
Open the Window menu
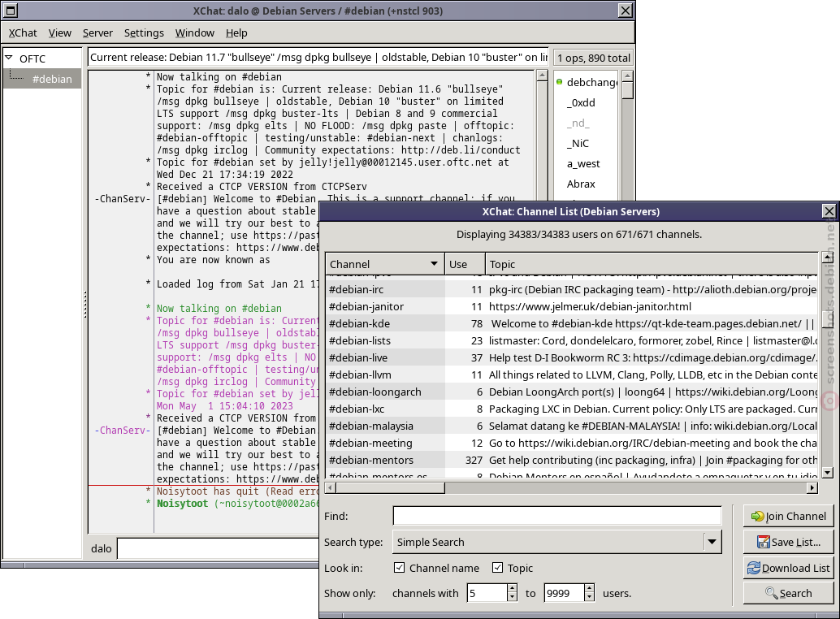(194, 33)
